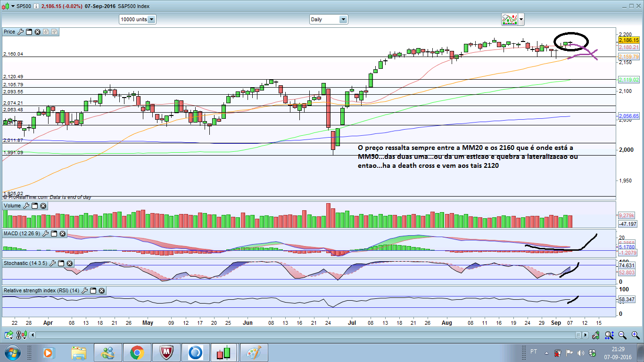The height and width of the screenshot is (362, 644).
Task: Zoom in the chart with plus magnifier
Action: [636, 335]
